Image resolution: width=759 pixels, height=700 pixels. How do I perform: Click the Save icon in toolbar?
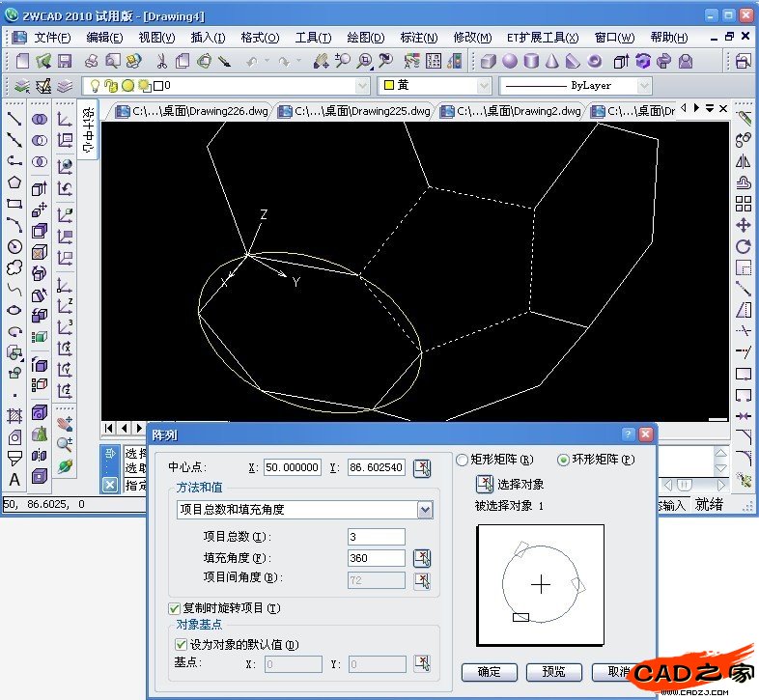(65, 61)
